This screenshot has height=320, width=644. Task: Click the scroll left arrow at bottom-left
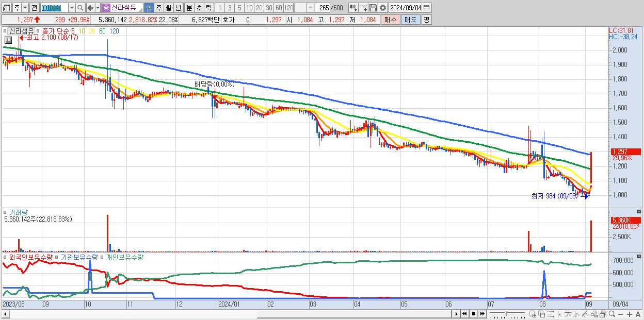pos(6,314)
